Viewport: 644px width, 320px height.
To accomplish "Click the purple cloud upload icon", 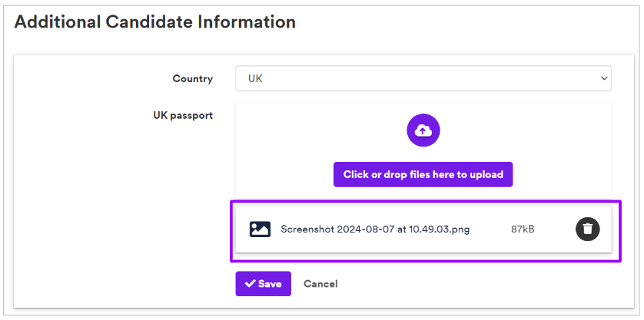I will click(423, 130).
